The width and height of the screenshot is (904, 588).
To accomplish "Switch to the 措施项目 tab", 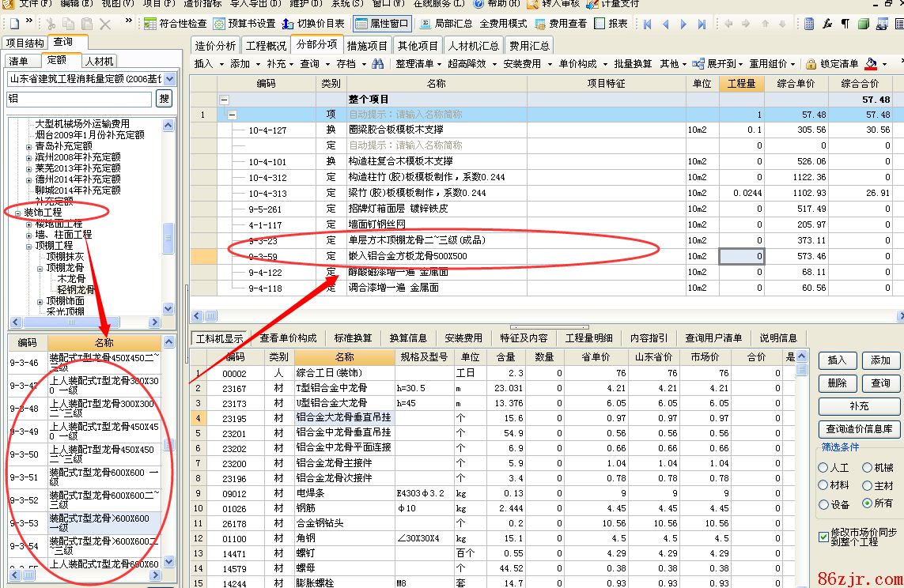I will (x=367, y=46).
